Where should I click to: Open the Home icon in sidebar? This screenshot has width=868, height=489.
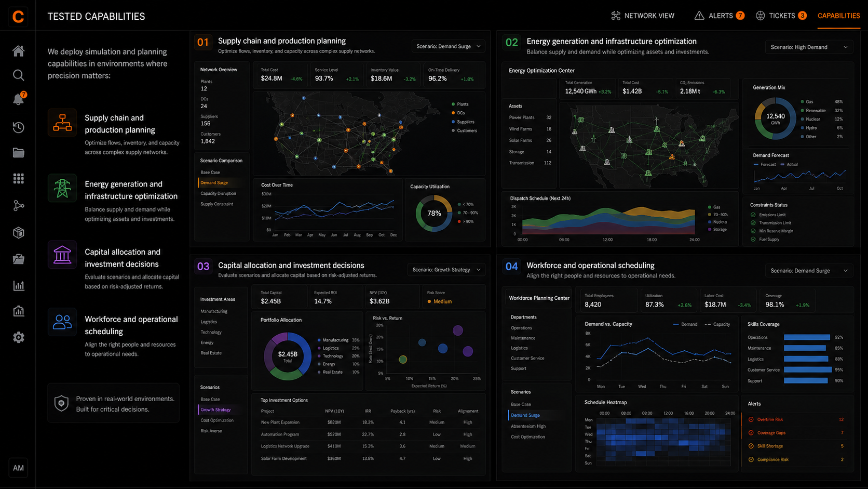[18, 50]
